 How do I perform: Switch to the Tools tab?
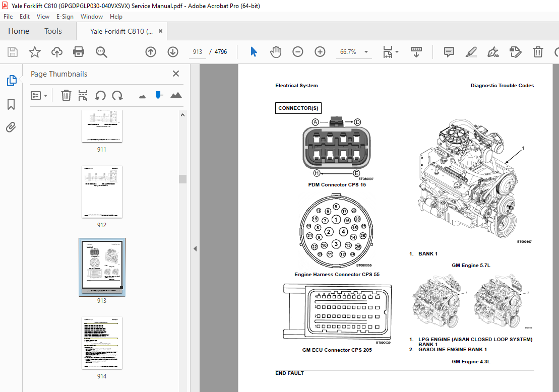[53, 31]
